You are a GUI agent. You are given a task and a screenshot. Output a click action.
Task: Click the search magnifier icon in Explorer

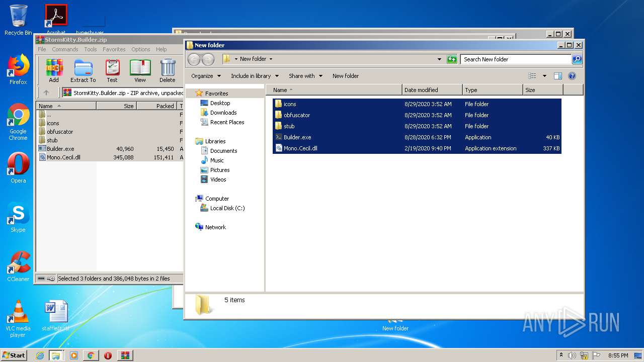[x=577, y=59]
